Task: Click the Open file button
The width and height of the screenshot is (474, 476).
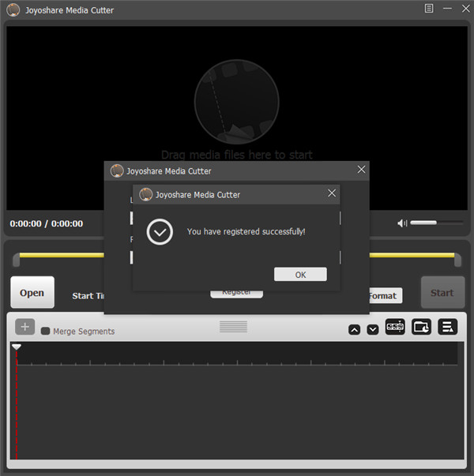Action: point(32,293)
